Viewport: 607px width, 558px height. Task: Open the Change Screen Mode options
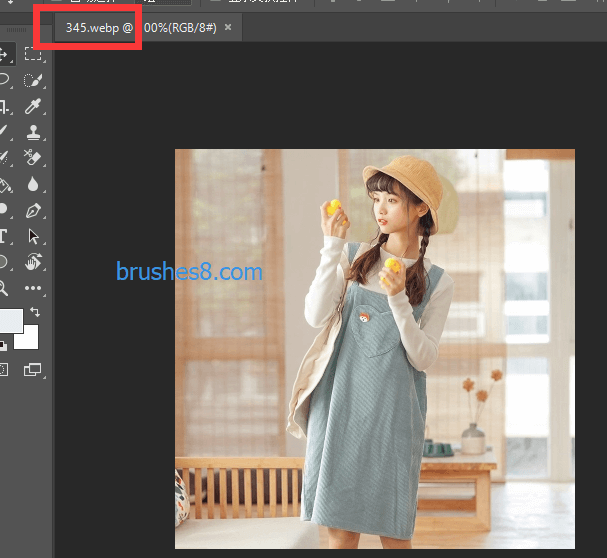click(33, 370)
